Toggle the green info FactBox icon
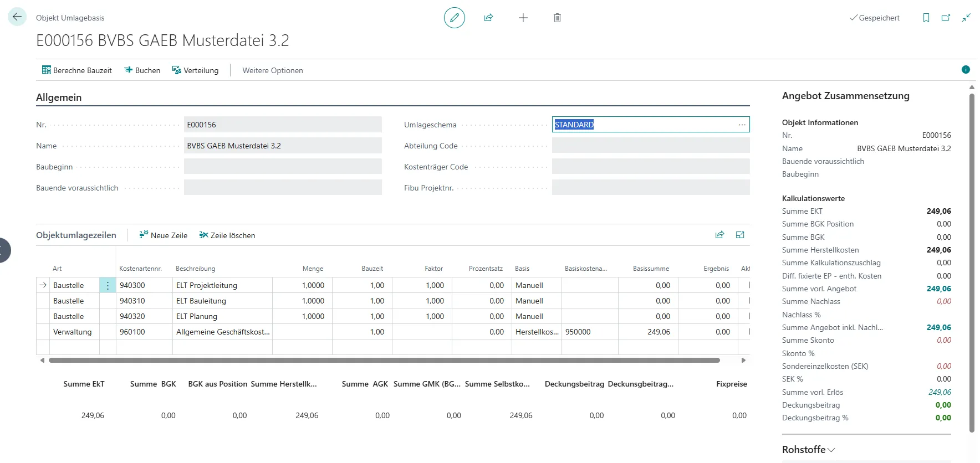Image resolution: width=980 pixels, height=463 pixels. pyautogui.click(x=966, y=70)
